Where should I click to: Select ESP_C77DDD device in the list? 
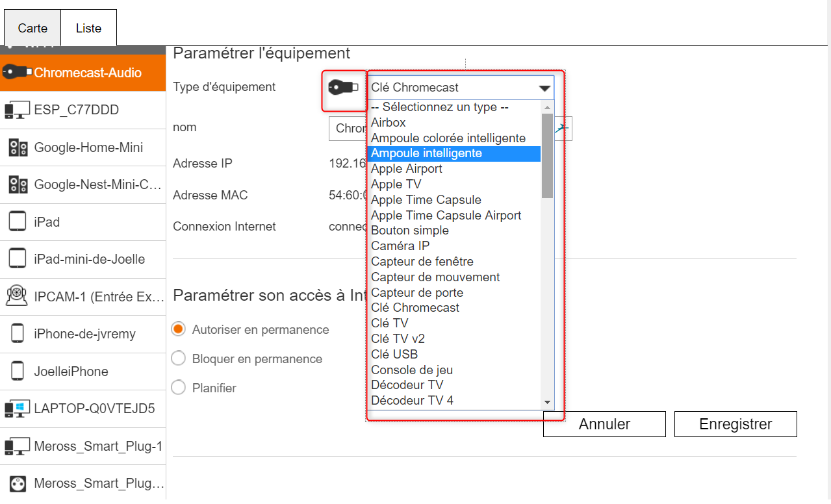(76, 110)
